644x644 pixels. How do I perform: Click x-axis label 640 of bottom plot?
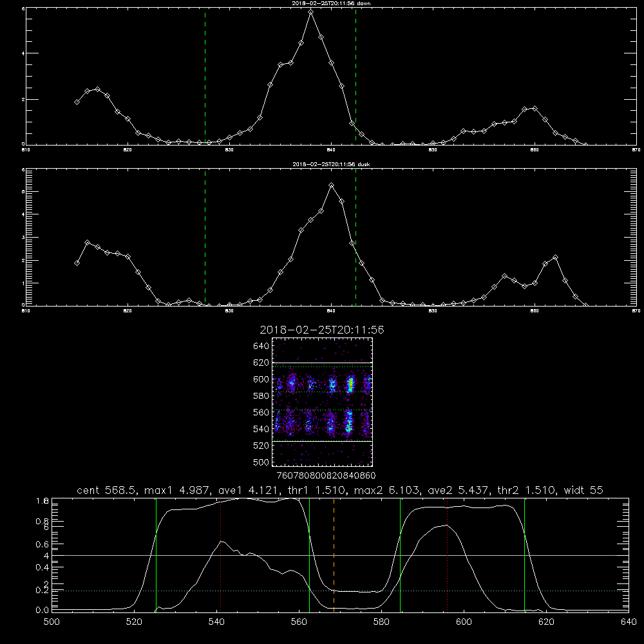point(629,622)
